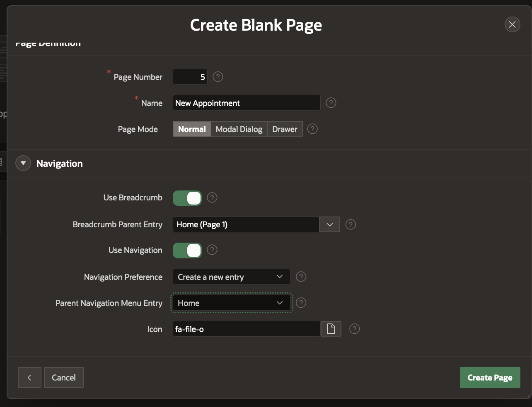Toggle the Use Breadcrumb switch
Screen dimensions: 532x407
[187, 198]
